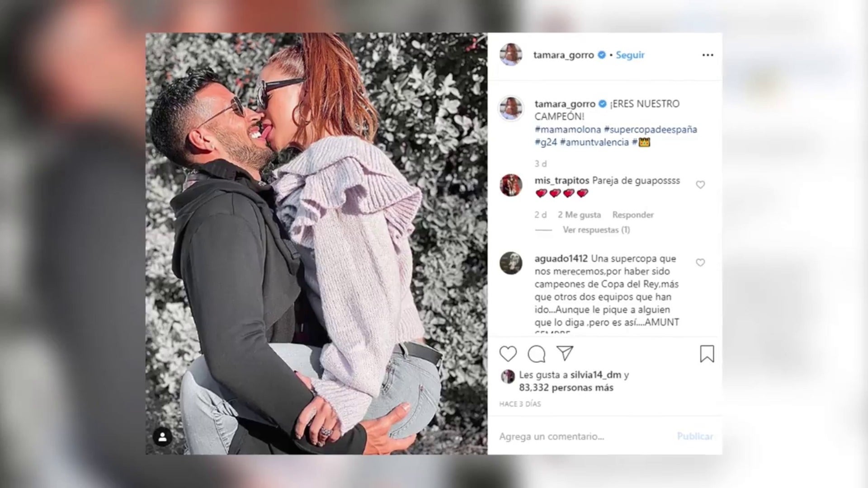868x488 pixels.
Task: Click the Seguir follow button
Action: tap(630, 55)
